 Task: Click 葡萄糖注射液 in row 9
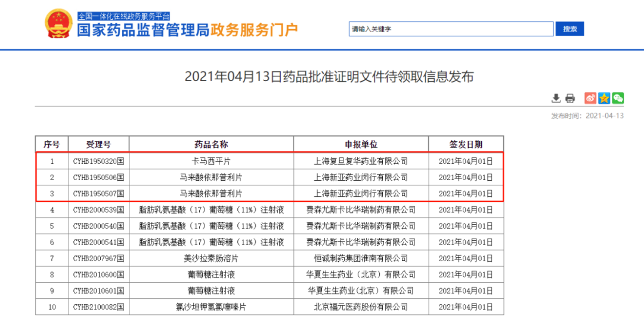point(211,291)
